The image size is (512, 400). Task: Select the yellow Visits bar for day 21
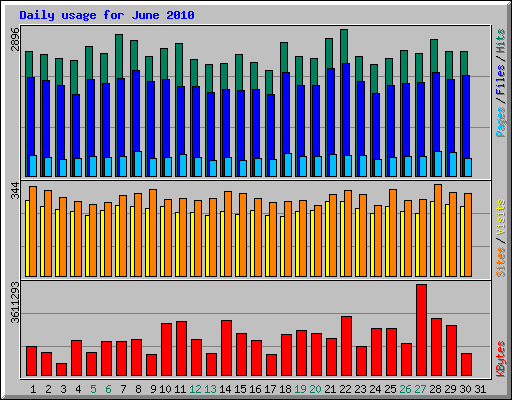point(327,239)
